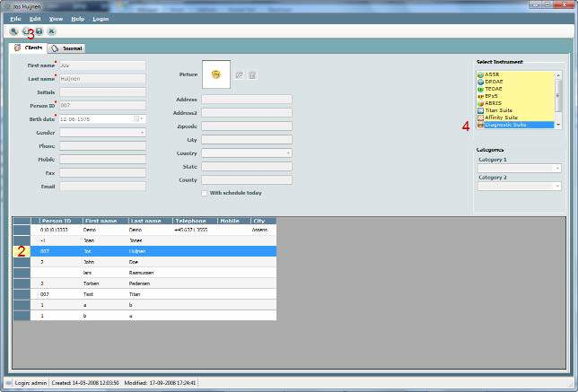The image size is (578, 392).
Task: Click into the Fax field
Action: 102,173
